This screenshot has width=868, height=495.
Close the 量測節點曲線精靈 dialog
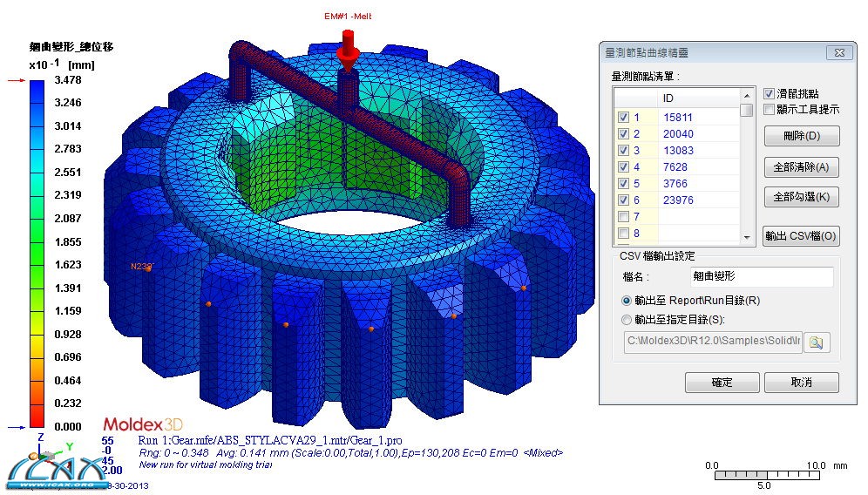[x=839, y=52]
